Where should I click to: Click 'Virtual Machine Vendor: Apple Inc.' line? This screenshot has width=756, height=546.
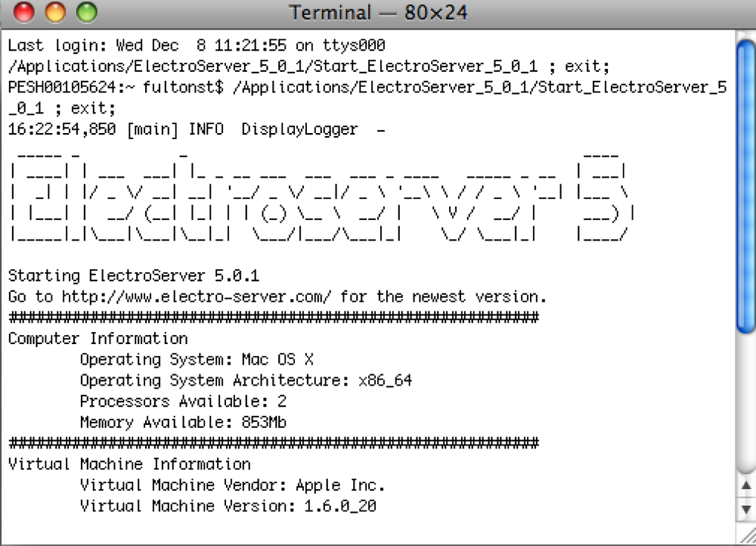click(232, 486)
